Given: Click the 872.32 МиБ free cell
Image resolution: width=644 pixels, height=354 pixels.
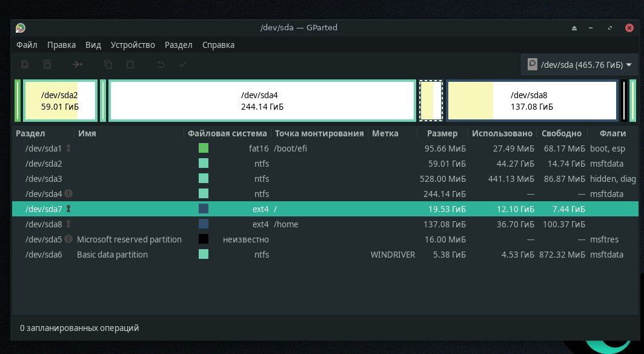Looking at the screenshot, I should point(562,255).
